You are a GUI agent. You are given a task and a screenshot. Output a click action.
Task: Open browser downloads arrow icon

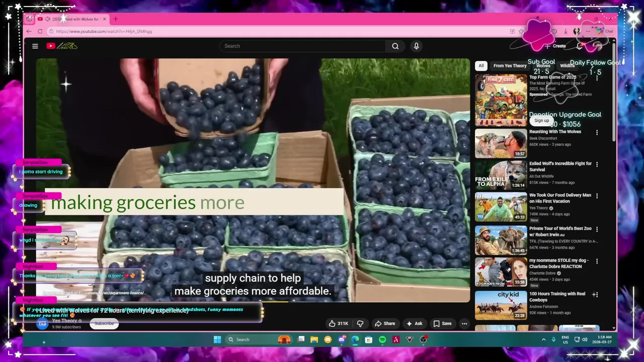(x=566, y=31)
